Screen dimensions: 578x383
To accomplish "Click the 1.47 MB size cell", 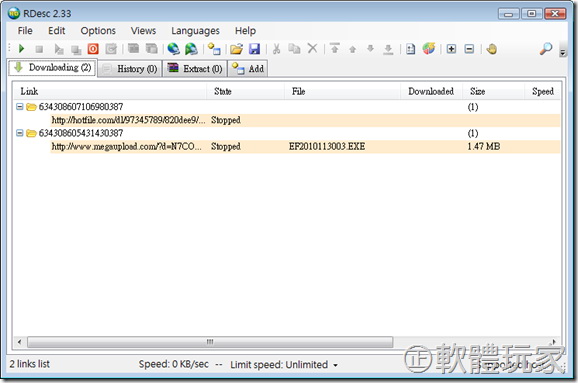I will [x=484, y=147].
